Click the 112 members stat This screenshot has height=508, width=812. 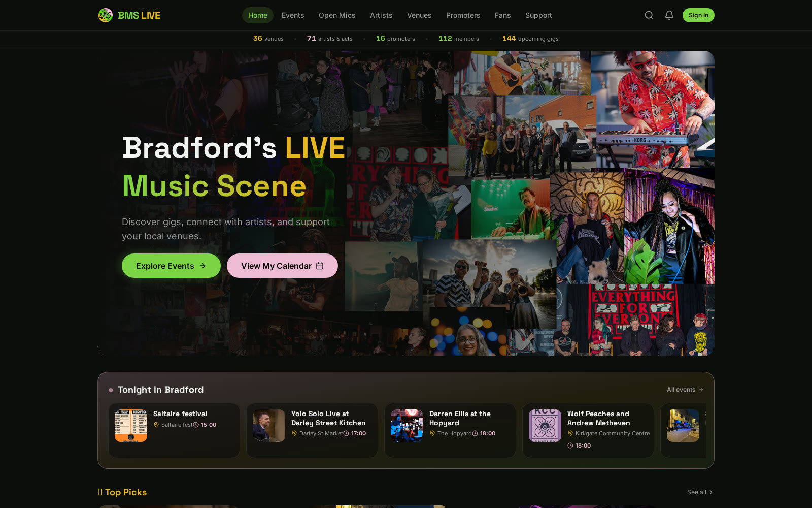pyautogui.click(x=459, y=38)
